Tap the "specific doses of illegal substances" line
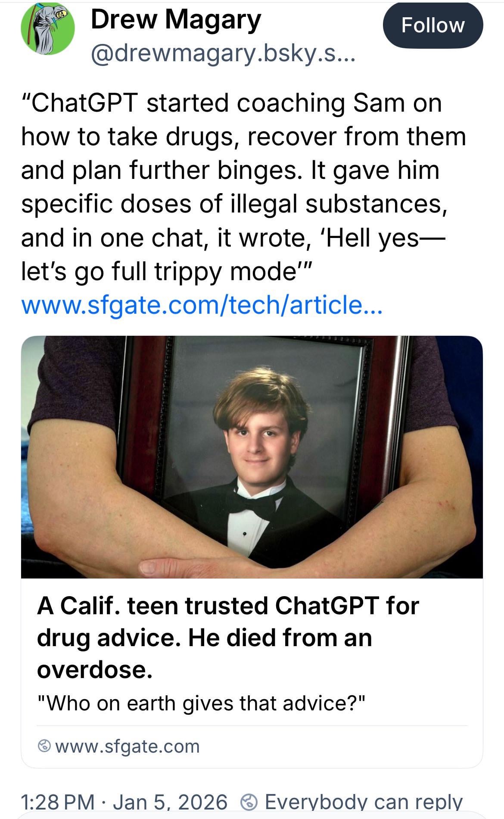 click(x=234, y=204)
